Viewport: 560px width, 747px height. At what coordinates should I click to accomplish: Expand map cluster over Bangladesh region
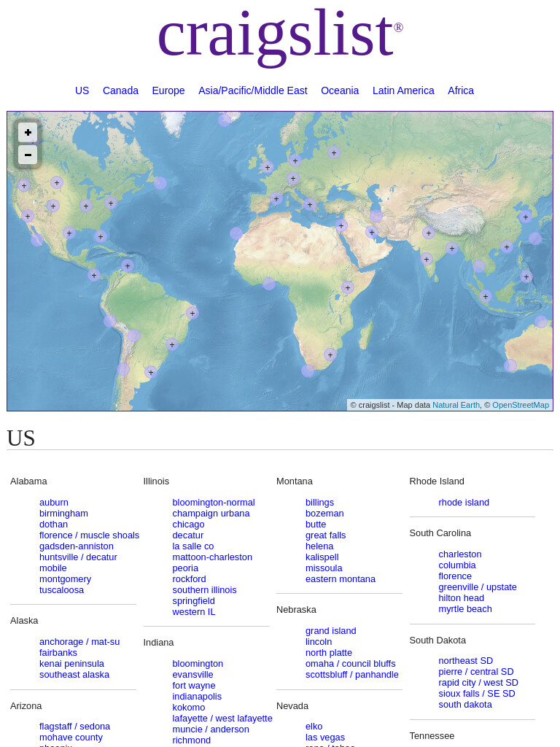[x=452, y=248]
